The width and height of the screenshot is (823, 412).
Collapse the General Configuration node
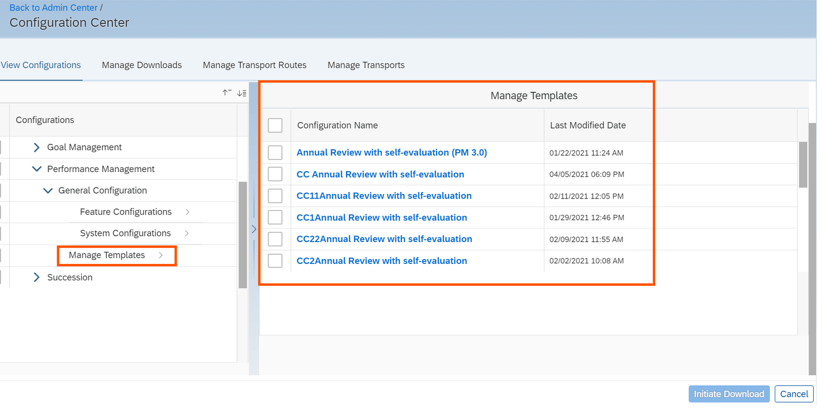[48, 191]
